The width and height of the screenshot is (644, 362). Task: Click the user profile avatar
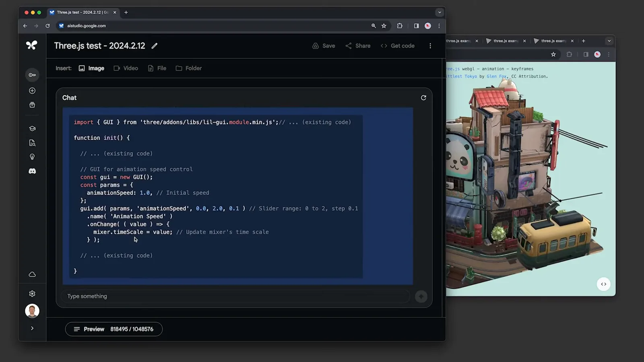(32, 311)
